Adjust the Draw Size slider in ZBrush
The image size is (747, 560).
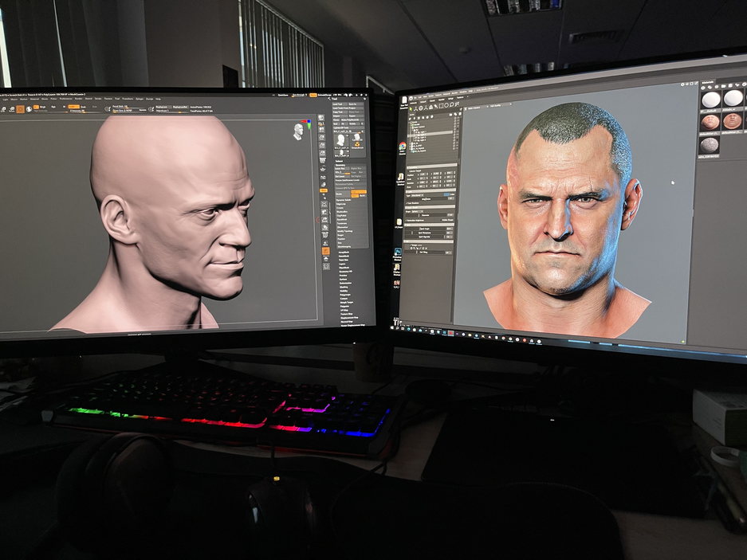129,111
